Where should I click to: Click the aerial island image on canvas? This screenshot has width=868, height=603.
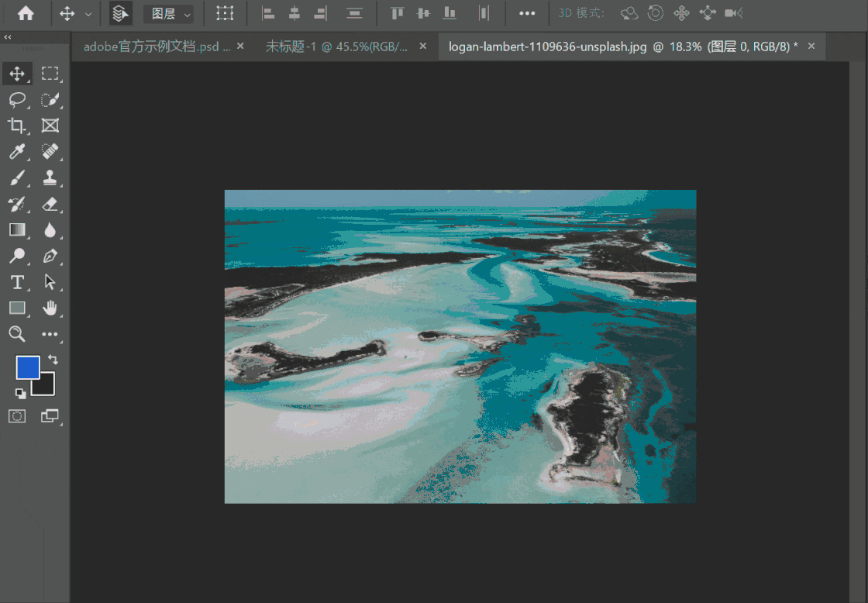pyautogui.click(x=460, y=346)
